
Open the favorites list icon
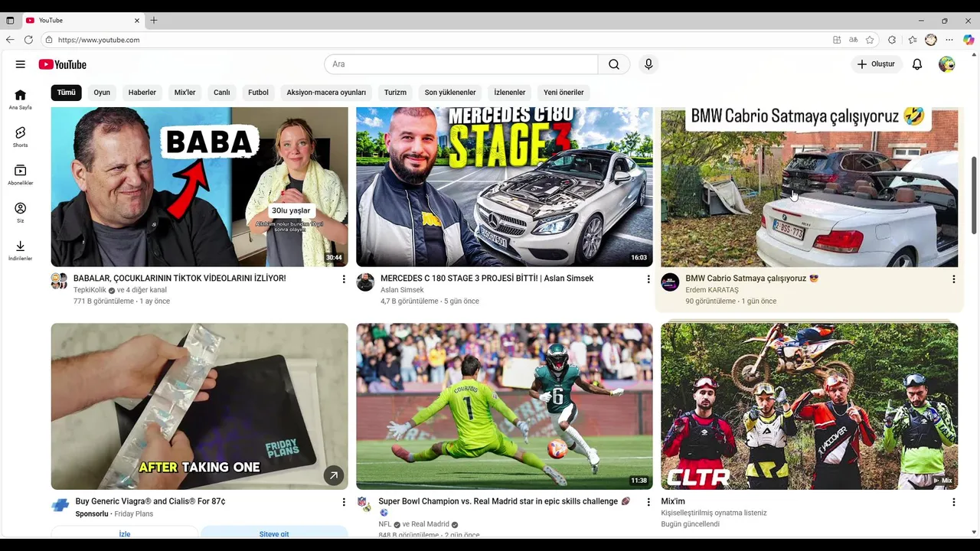(913, 40)
